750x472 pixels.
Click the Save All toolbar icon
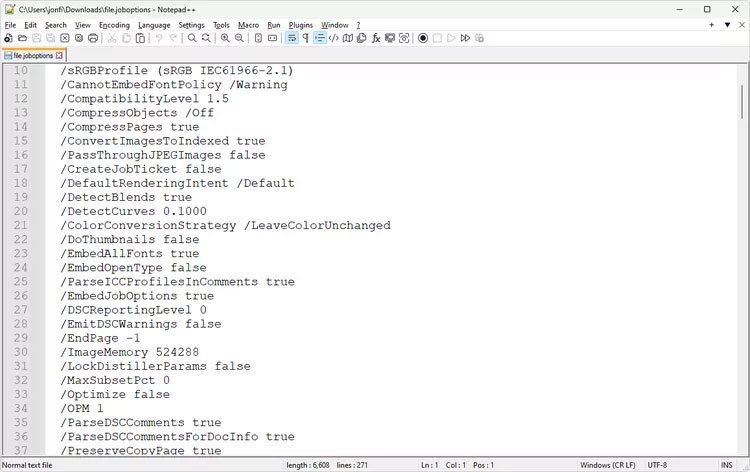pyautogui.click(x=51, y=38)
